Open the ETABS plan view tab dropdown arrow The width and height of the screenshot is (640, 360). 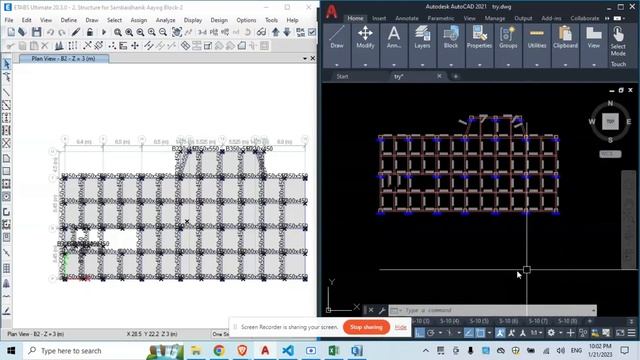coord(305,59)
